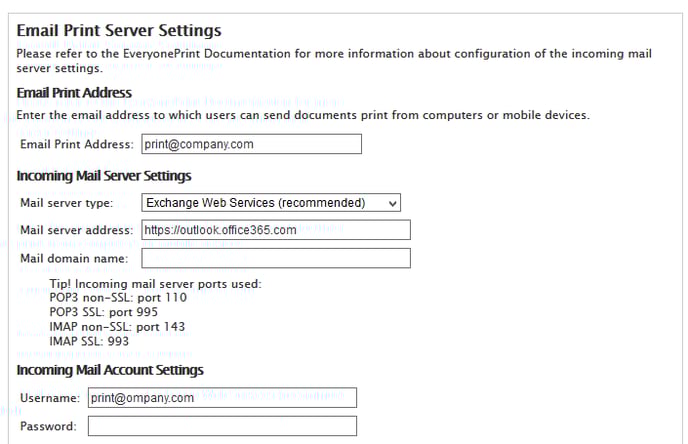
Task: Open the Mail server type dropdown
Action: click(x=271, y=203)
